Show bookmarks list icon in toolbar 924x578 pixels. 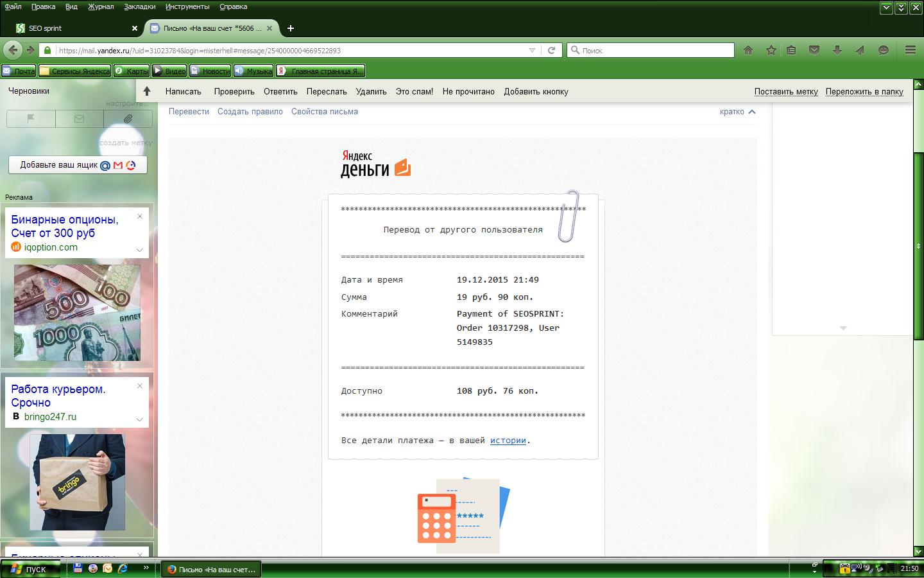(x=791, y=50)
